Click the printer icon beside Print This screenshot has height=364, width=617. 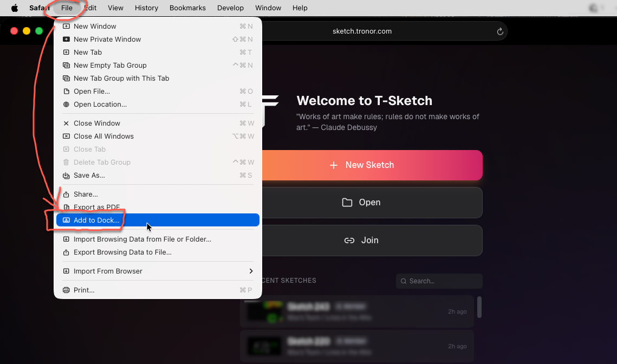coord(66,290)
